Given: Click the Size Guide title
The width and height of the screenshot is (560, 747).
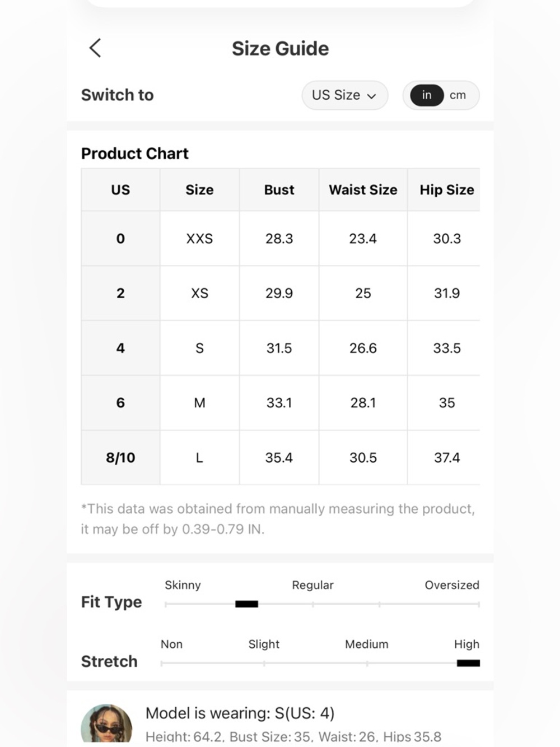Looking at the screenshot, I should coord(280,49).
